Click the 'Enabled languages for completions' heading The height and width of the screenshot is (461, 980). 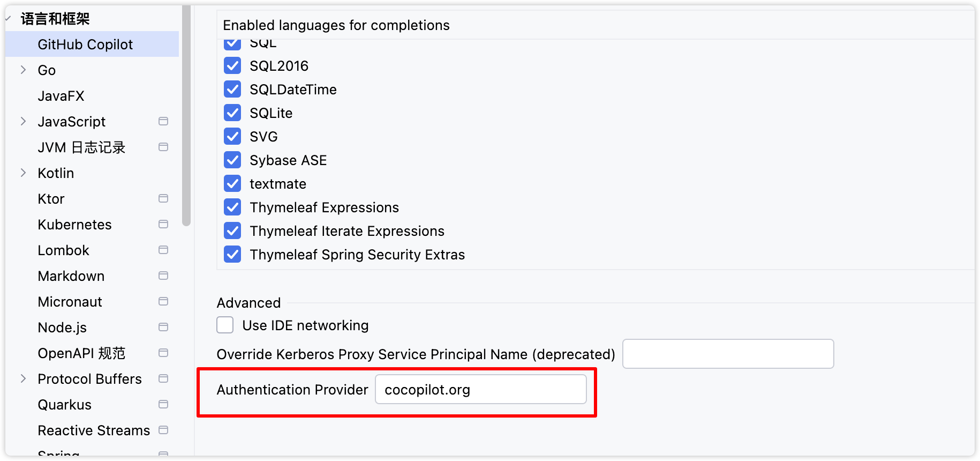pos(336,25)
